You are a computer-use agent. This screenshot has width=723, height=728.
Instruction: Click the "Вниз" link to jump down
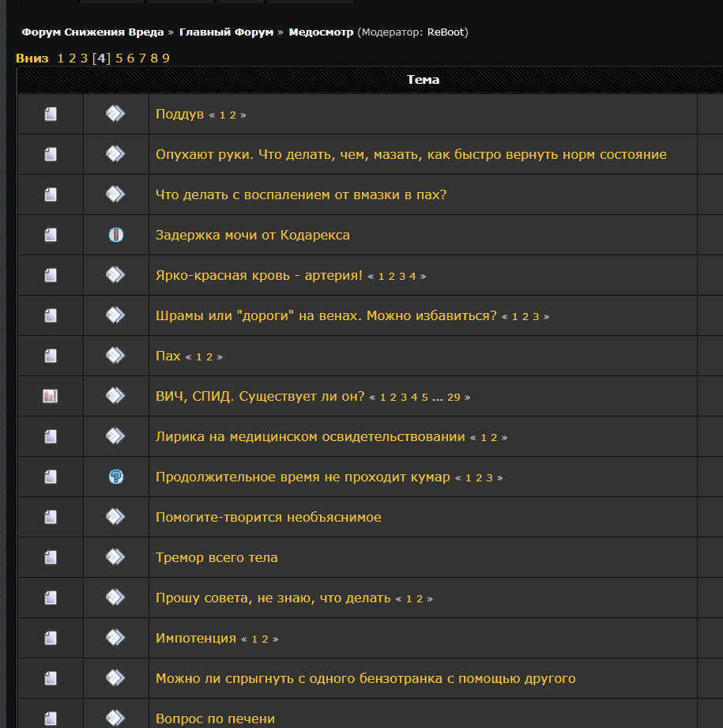point(32,58)
